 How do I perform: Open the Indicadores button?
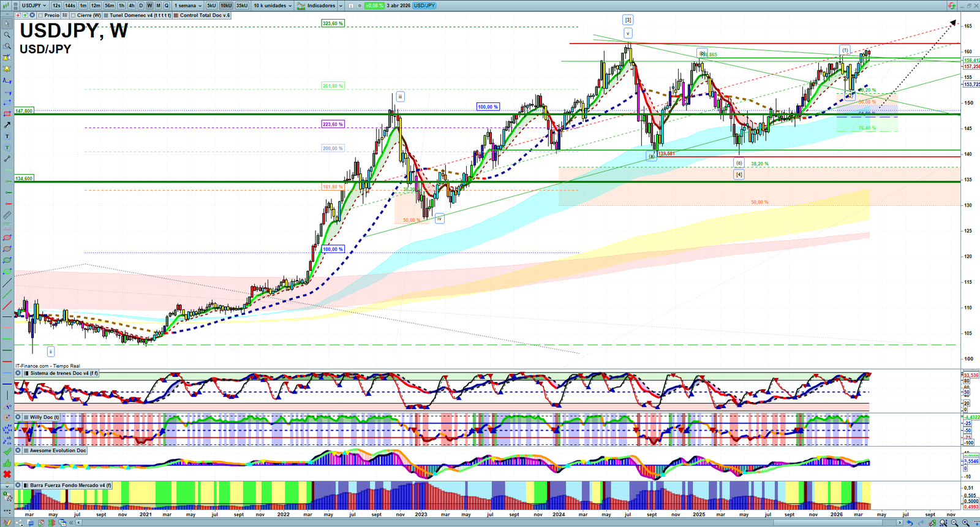click(316, 6)
